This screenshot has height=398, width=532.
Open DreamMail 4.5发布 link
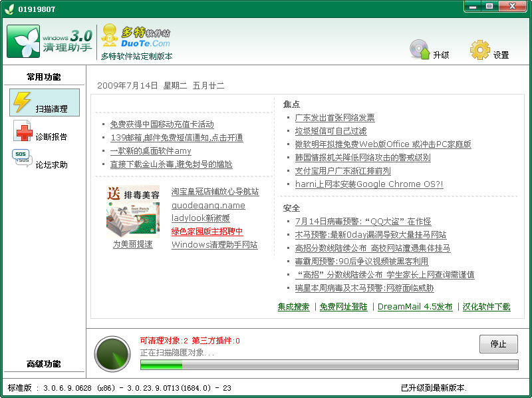point(415,307)
